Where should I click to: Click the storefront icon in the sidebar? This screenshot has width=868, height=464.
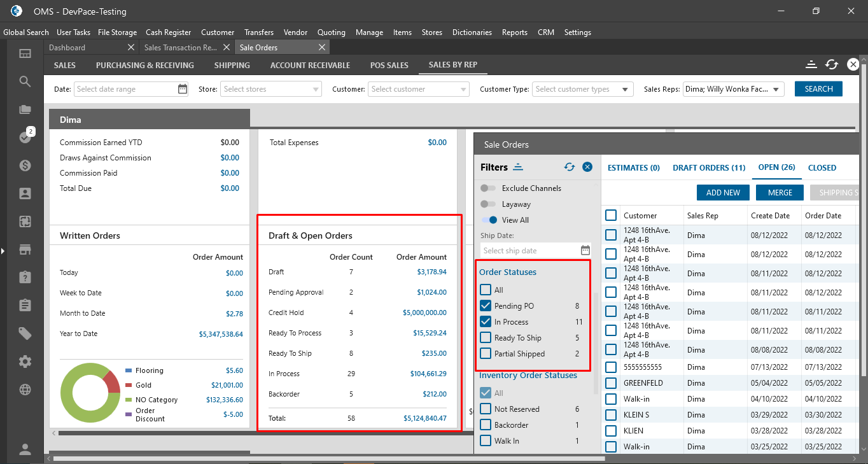tap(25, 250)
